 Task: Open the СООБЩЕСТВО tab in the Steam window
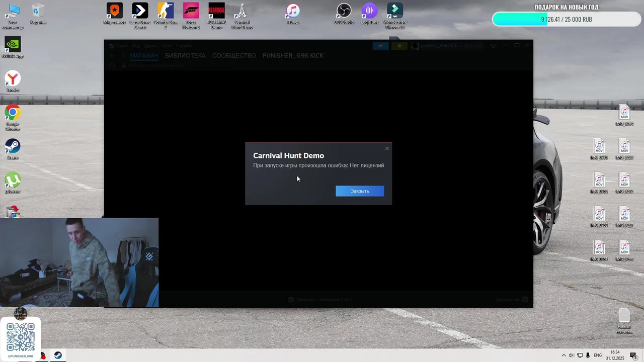(234, 55)
